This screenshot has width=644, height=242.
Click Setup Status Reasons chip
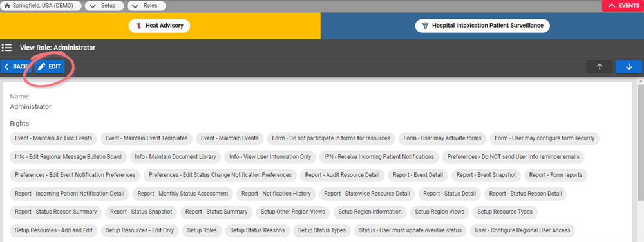tap(258, 230)
